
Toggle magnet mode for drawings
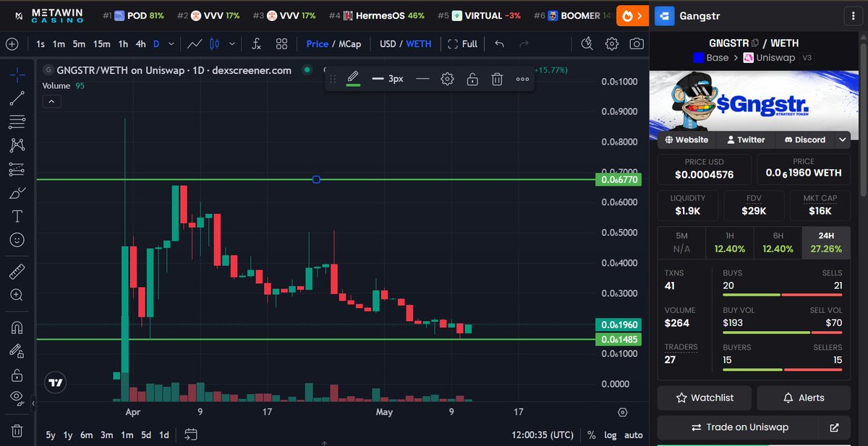click(x=17, y=327)
